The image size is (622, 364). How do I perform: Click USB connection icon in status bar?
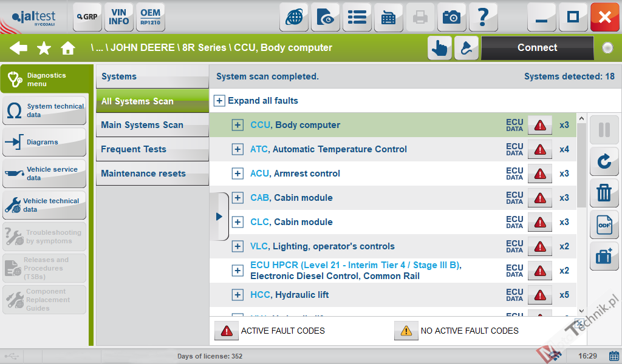[11, 356]
